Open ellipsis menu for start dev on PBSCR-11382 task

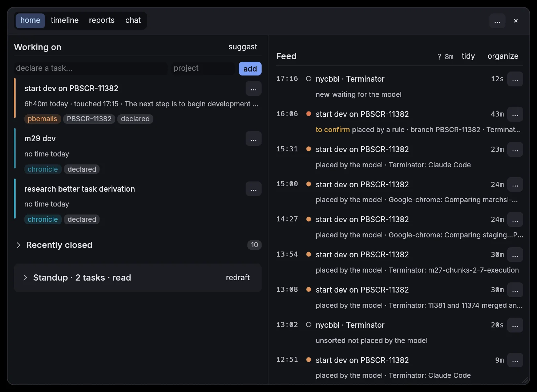(x=254, y=89)
